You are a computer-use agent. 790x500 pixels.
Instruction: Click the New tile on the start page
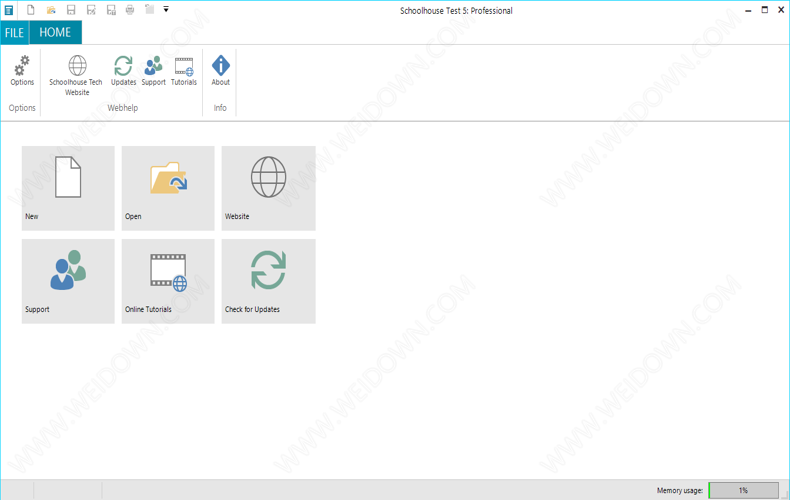click(x=68, y=188)
